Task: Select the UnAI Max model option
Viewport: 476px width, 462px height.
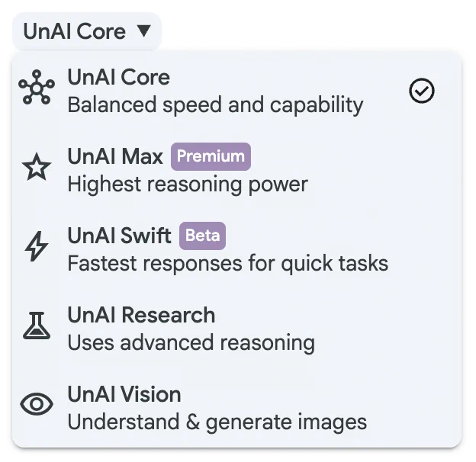Action: 236,170
